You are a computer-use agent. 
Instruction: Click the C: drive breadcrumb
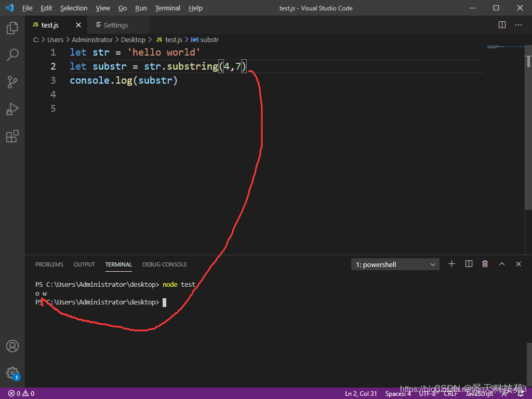[x=36, y=39]
